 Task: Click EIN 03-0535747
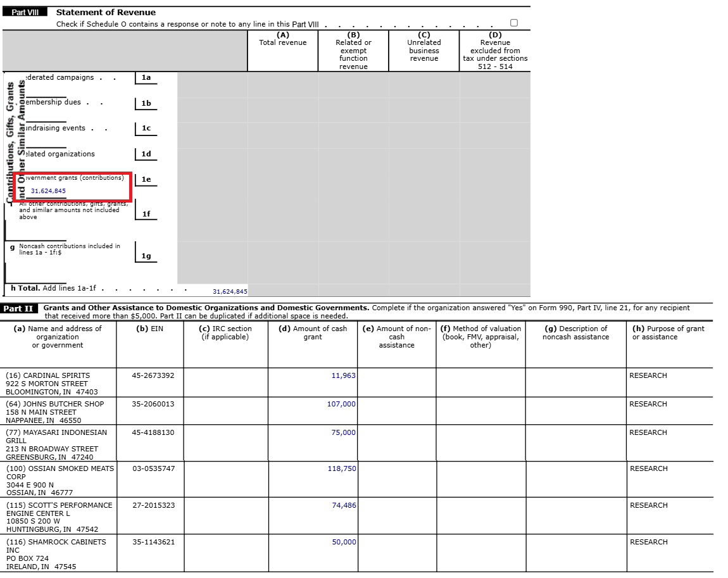[x=154, y=469]
